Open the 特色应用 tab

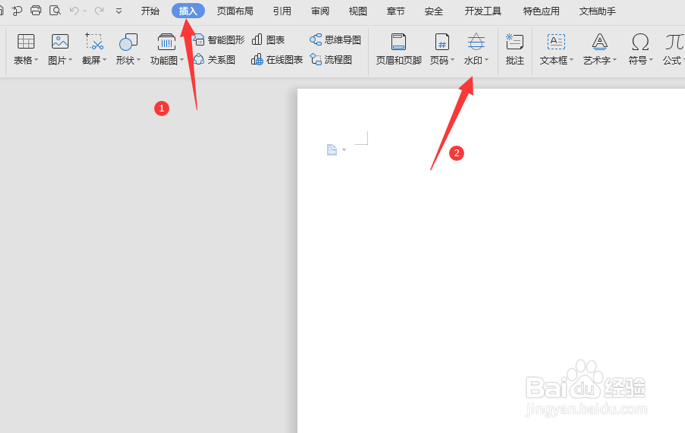point(541,11)
